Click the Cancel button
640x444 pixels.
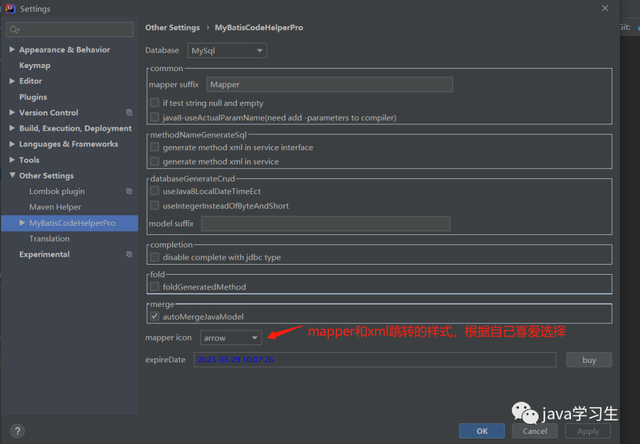(535, 431)
